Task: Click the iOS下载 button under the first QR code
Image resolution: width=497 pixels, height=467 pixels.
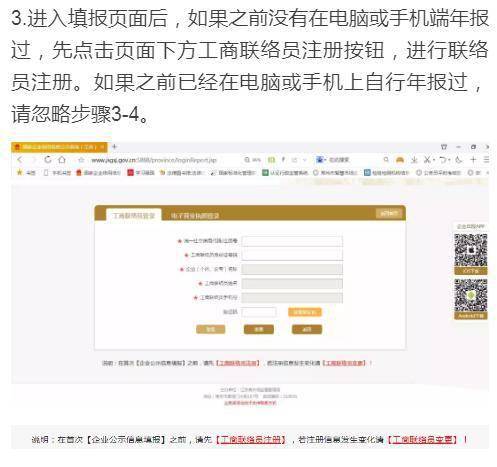Action: (x=470, y=271)
